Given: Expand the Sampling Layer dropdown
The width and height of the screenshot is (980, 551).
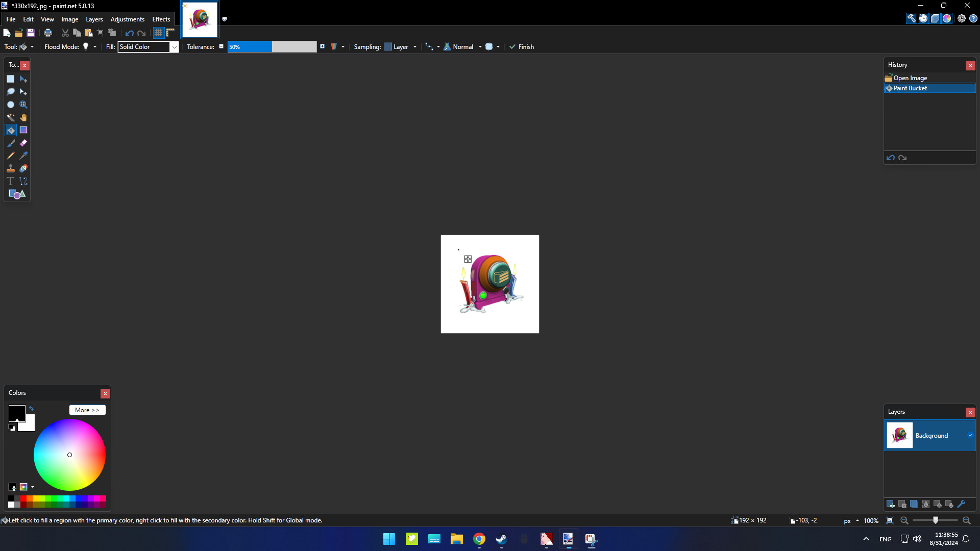Looking at the screenshot, I should tap(414, 47).
